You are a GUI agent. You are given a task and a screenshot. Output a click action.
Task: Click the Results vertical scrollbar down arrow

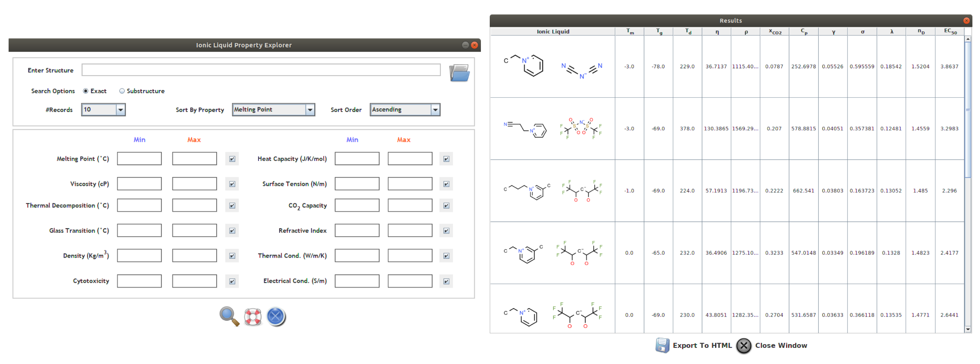coord(968,329)
